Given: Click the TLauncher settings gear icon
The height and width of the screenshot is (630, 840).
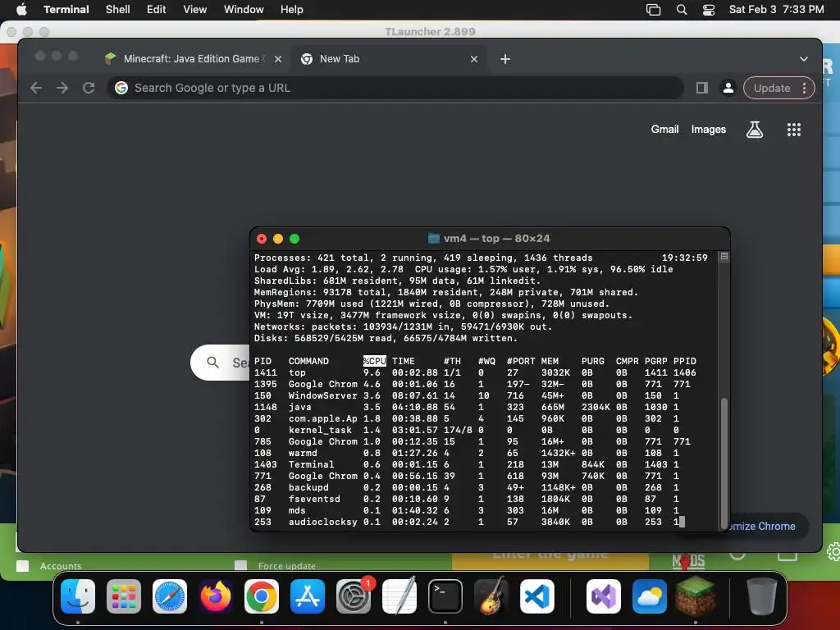Looking at the screenshot, I should coord(833,551).
